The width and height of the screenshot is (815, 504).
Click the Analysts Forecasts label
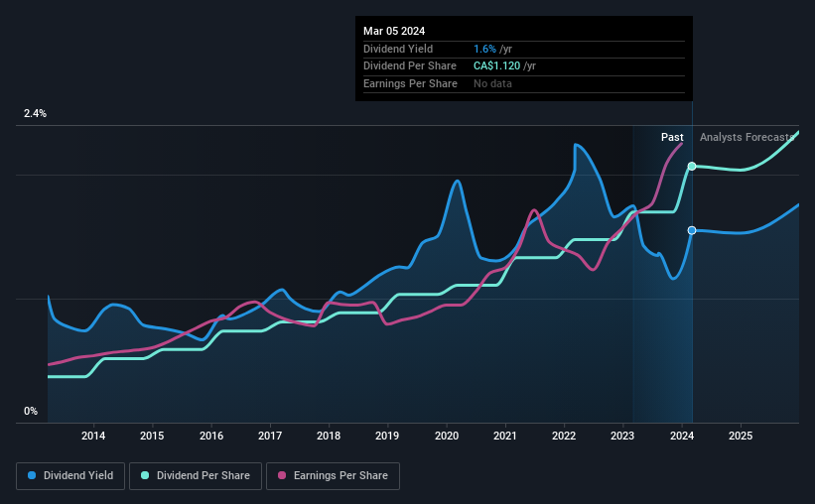tap(747, 137)
